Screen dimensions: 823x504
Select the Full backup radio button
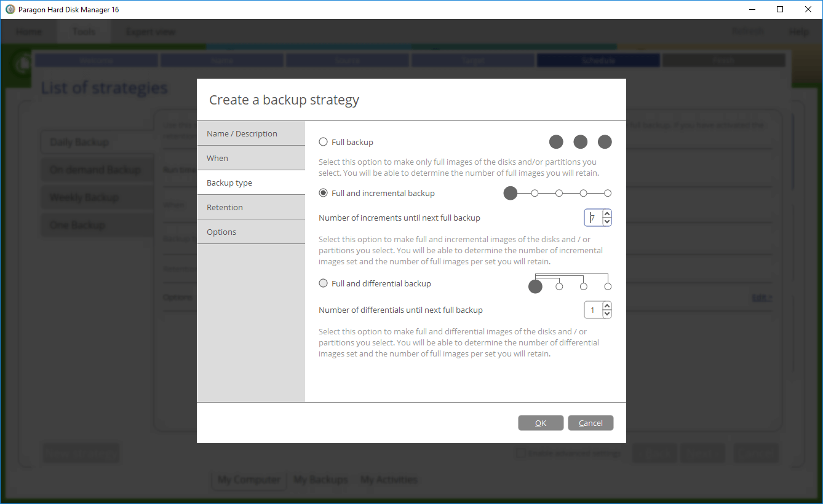(323, 141)
